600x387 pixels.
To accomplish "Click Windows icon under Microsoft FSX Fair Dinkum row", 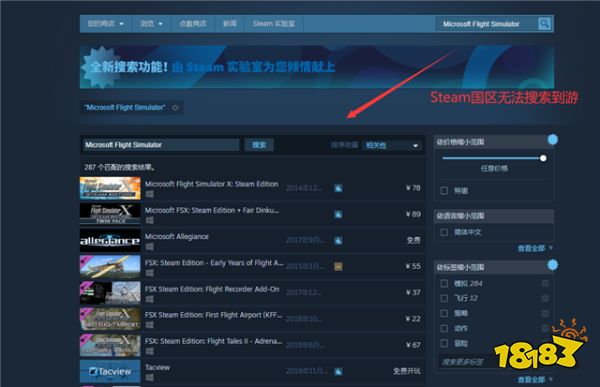I will pos(150,220).
